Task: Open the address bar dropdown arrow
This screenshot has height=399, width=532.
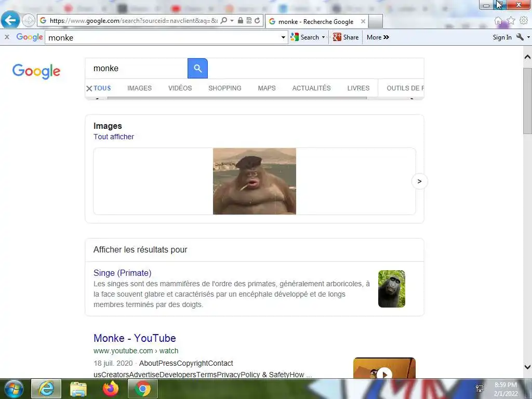Action: click(x=232, y=21)
